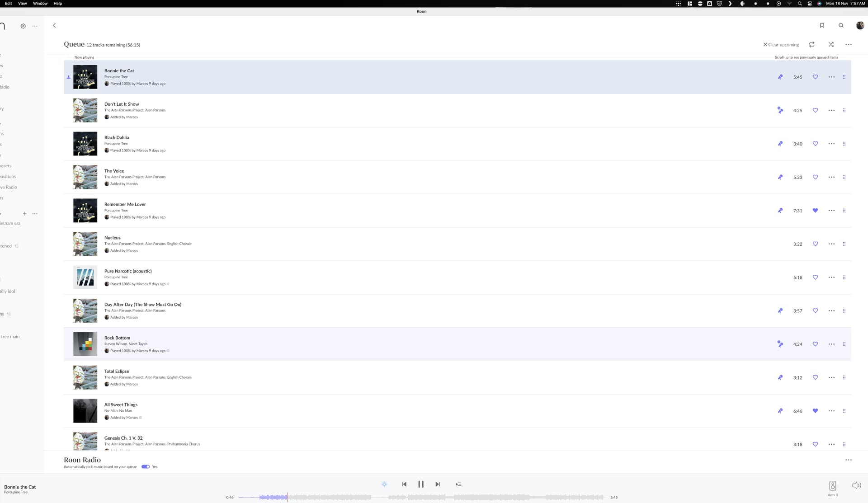
Task: Grab the reorder handle for Bonnie the Cat
Action: (844, 77)
